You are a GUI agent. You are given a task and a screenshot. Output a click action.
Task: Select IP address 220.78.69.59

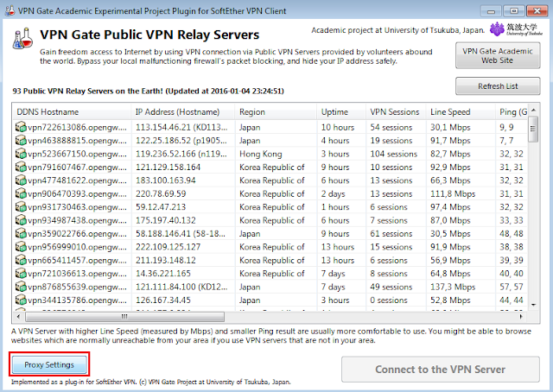pos(161,194)
